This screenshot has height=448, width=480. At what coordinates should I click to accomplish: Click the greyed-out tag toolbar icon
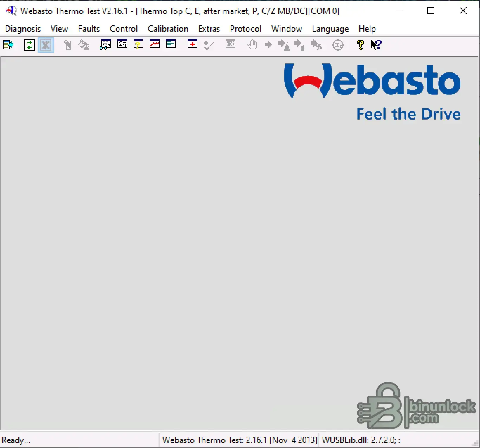[67, 45]
